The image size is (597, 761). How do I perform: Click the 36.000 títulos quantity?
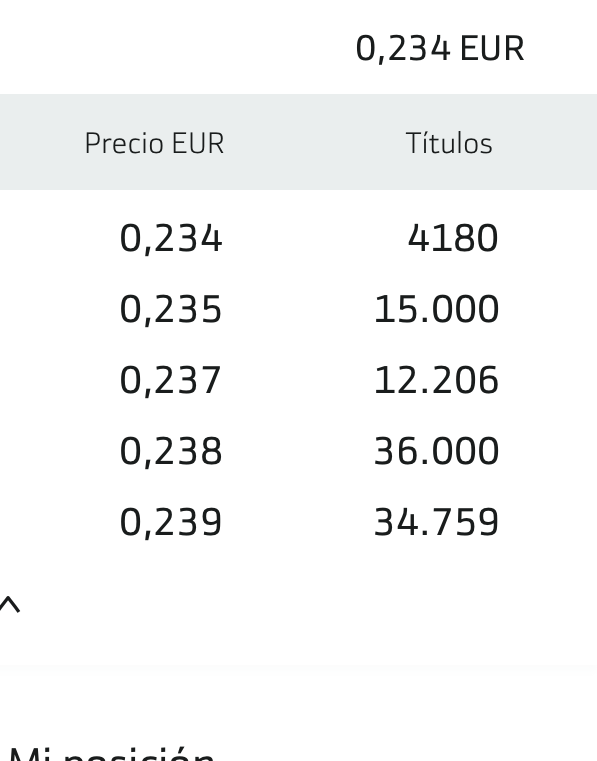[x=436, y=451]
